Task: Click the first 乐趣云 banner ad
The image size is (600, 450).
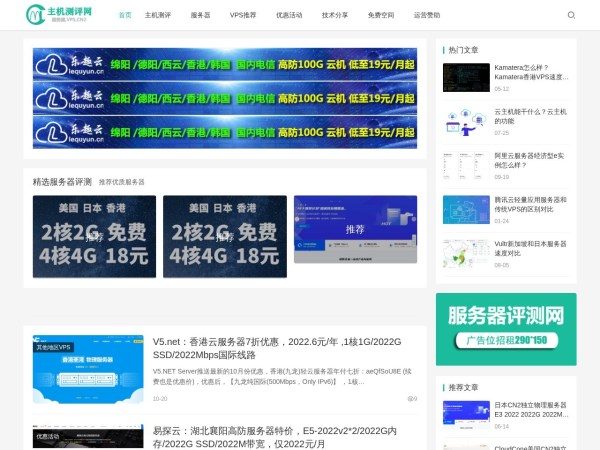Action: (x=225, y=64)
